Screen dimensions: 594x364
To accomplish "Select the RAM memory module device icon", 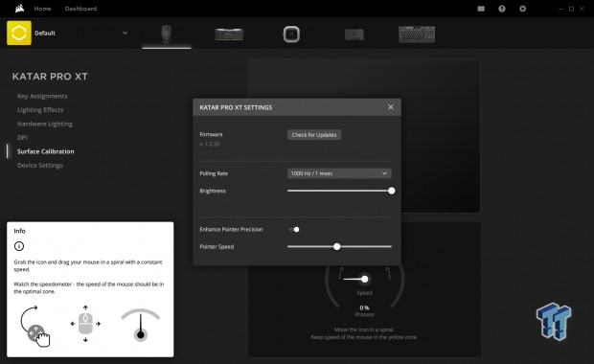I will point(229,34).
